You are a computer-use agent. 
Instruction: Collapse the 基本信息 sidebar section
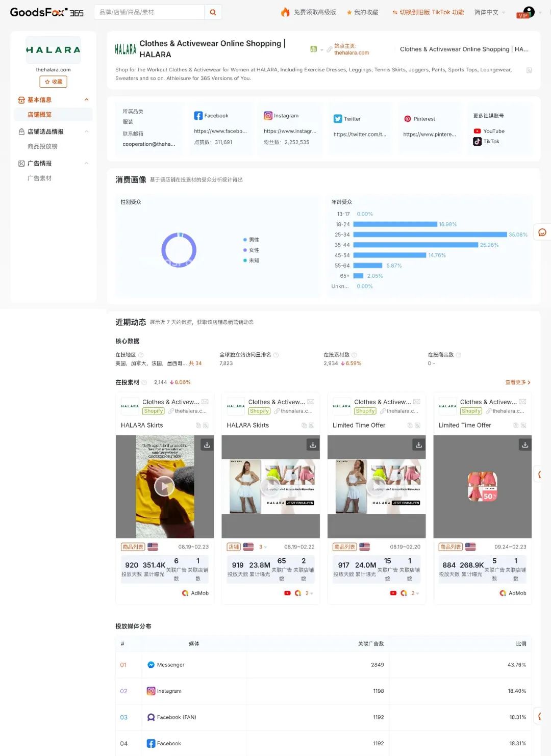coord(86,99)
